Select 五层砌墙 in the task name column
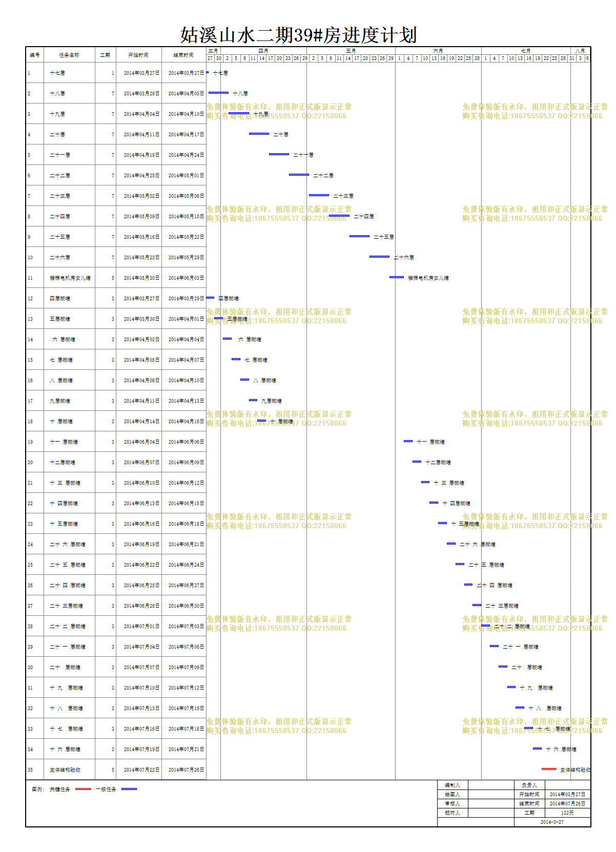The height and width of the screenshot is (852, 616). 60,319
